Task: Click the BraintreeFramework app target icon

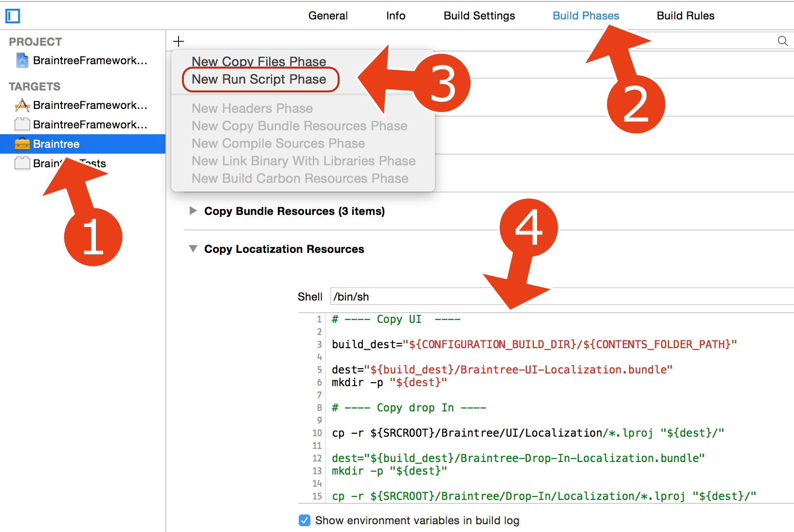Action: pos(22,105)
